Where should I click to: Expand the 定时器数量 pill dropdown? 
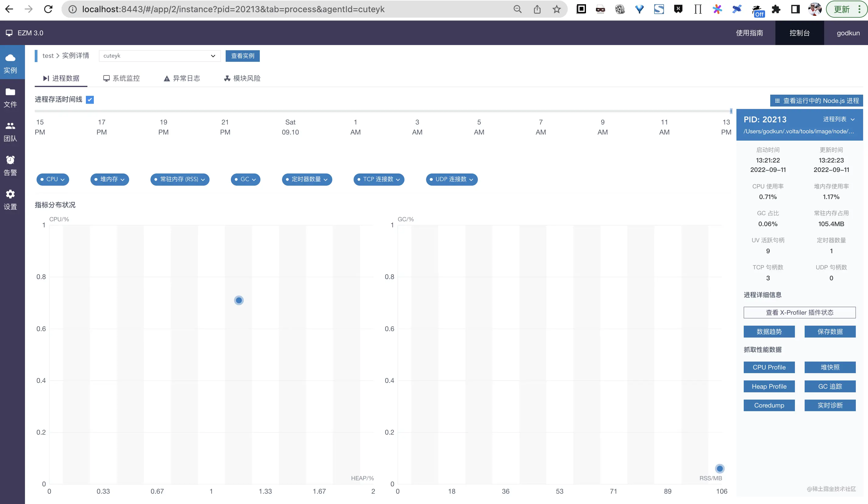coord(307,179)
